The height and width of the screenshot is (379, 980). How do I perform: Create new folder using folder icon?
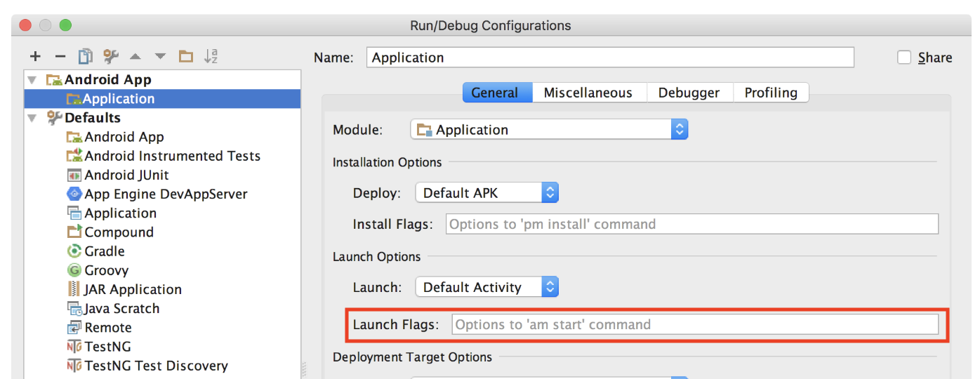(185, 57)
